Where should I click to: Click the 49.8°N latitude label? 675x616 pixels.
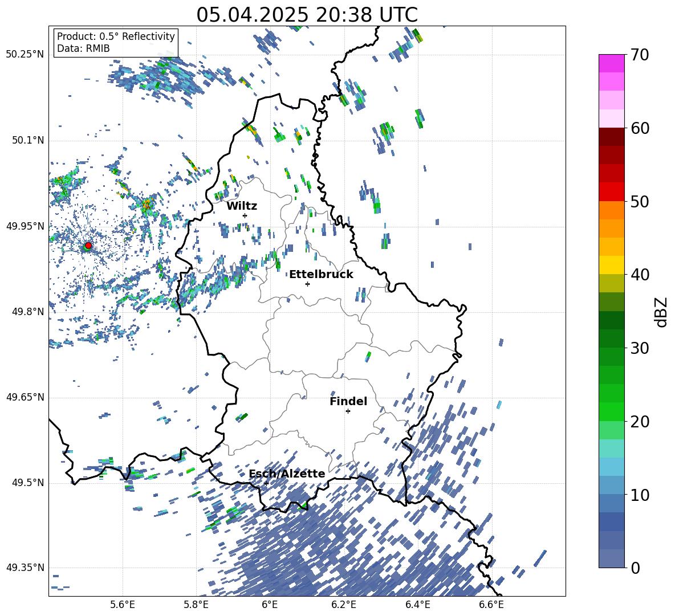pos(27,312)
